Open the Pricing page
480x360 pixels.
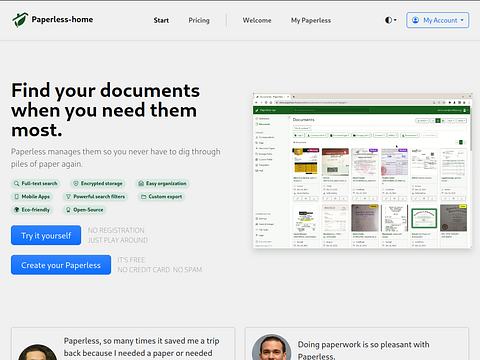pos(199,20)
